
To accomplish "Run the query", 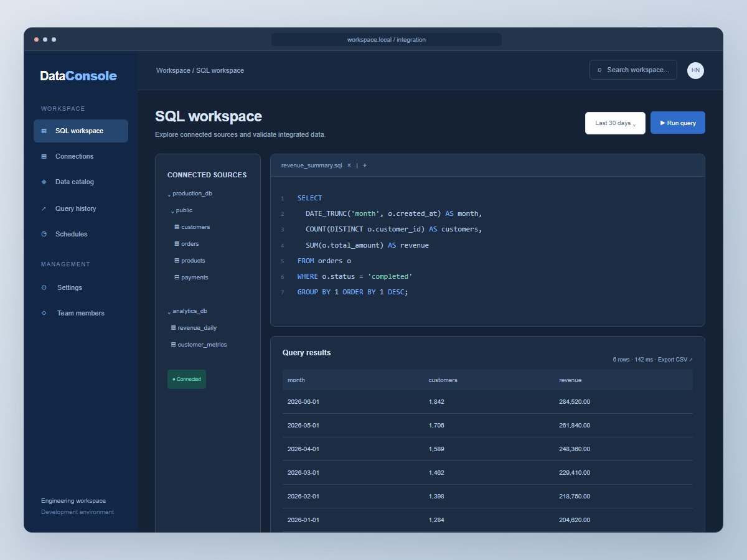I will 678,123.
